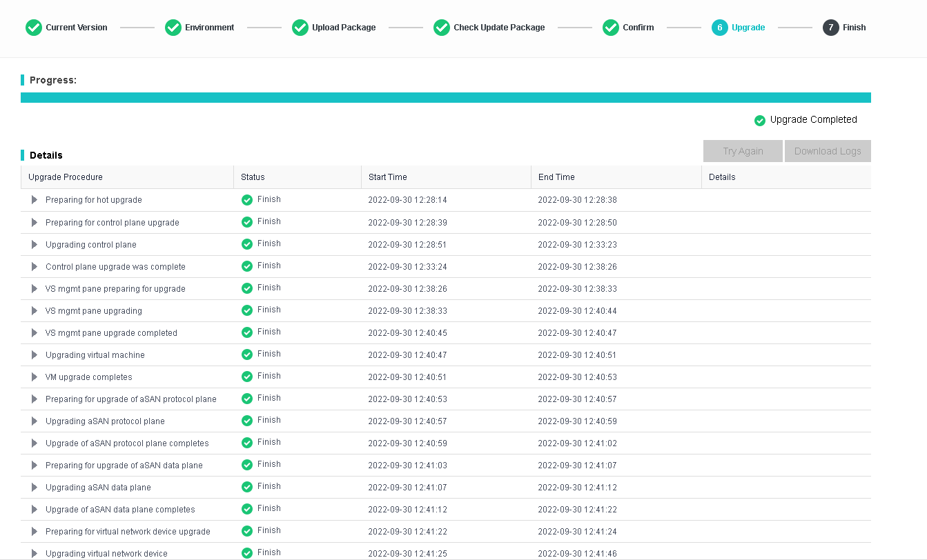The image size is (927, 560).
Task: Click the Download Logs button
Action: point(828,151)
